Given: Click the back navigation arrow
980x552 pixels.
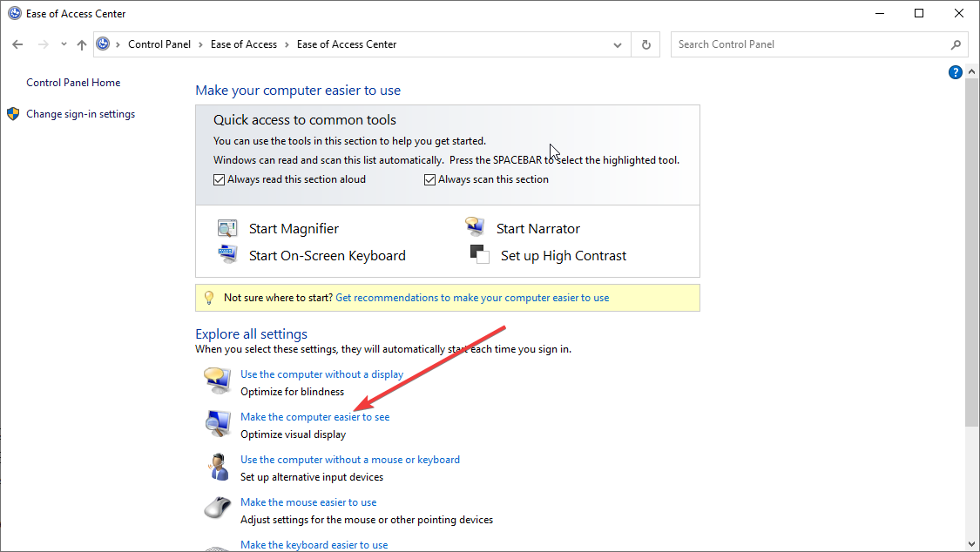Looking at the screenshot, I should click(18, 44).
